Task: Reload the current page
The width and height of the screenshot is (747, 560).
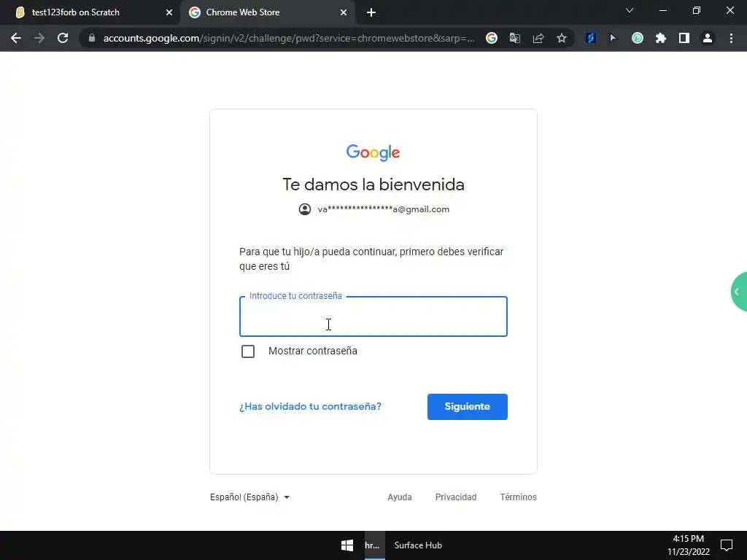Action: [63, 38]
